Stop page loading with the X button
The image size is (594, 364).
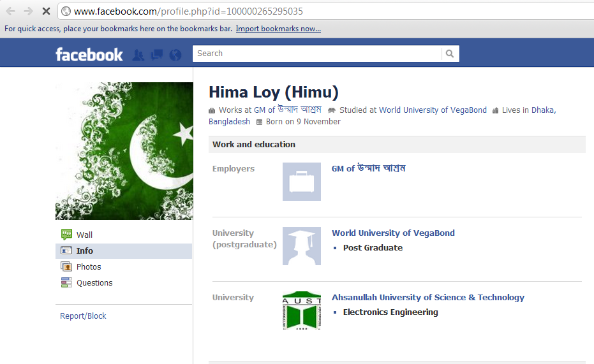[46, 11]
